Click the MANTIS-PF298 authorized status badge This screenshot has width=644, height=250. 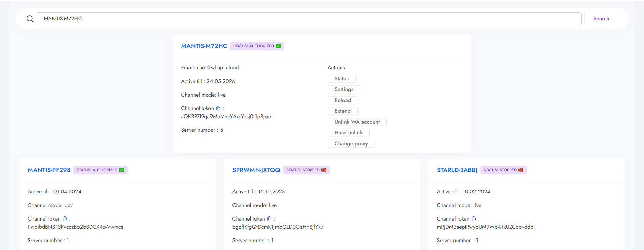click(100, 170)
